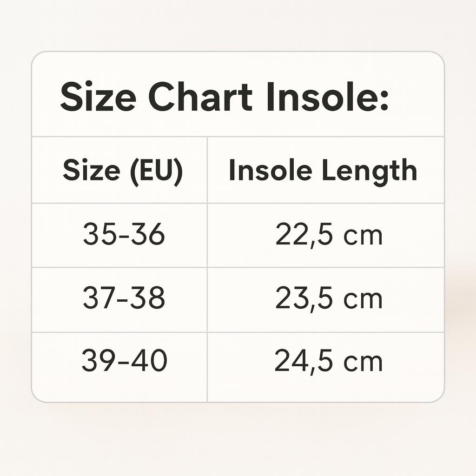Image resolution: width=476 pixels, height=476 pixels.
Task: Select the 37-38 size cell
Action: 124,299
